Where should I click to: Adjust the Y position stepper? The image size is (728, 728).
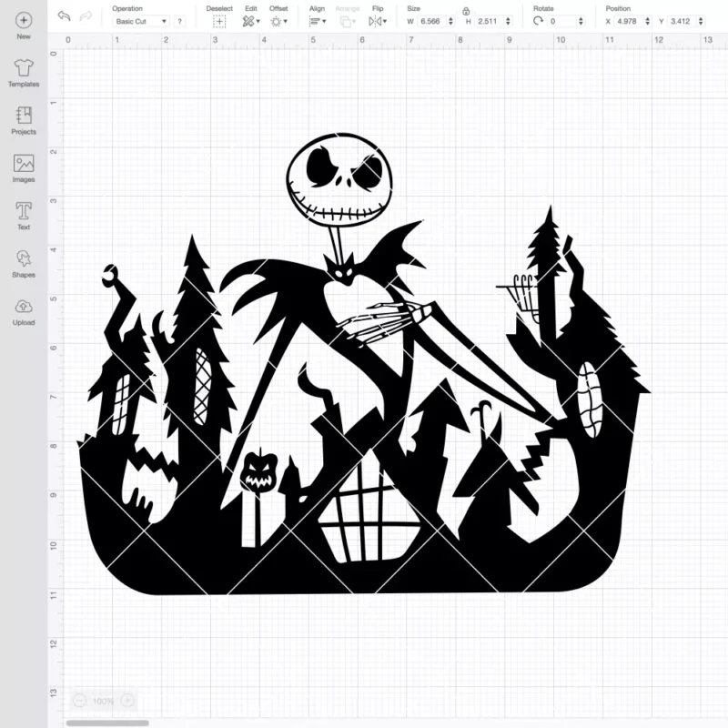point(701,21)
